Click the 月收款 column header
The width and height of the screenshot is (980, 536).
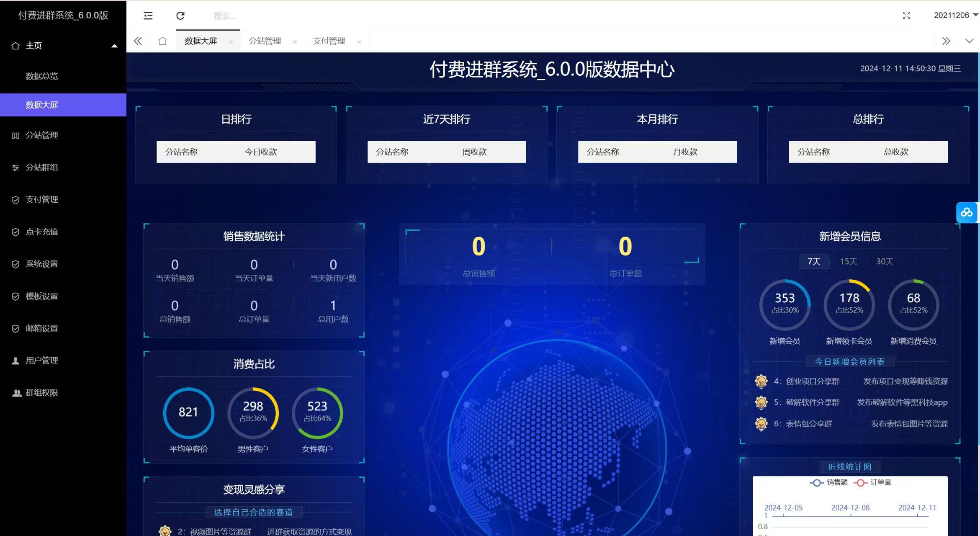(x=685, y=152)
